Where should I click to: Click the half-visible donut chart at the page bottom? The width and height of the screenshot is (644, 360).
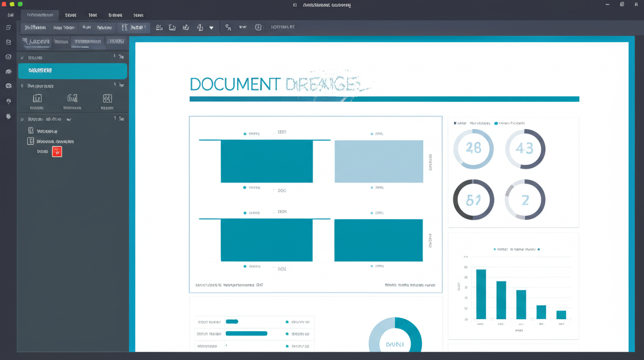coord(395,335)
